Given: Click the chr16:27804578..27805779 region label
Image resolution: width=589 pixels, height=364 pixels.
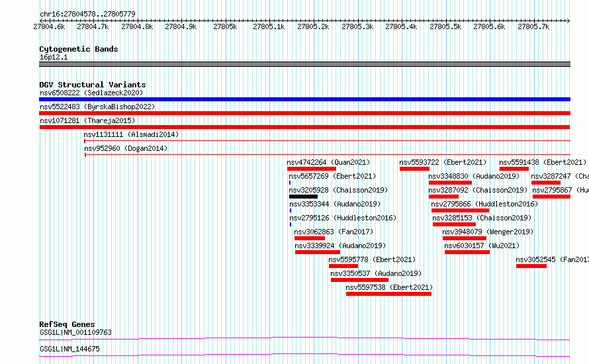Looking at the screenshot, I should tap(87, 14).
